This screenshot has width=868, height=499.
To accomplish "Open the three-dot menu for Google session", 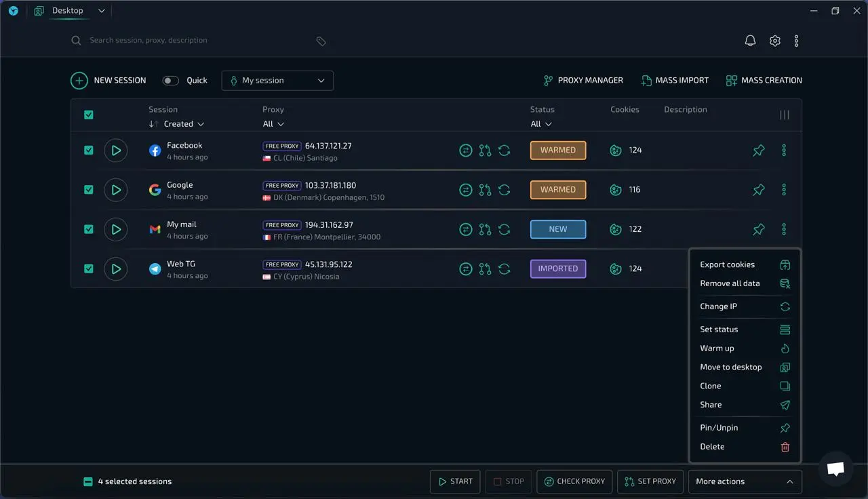I will (784, 190).
